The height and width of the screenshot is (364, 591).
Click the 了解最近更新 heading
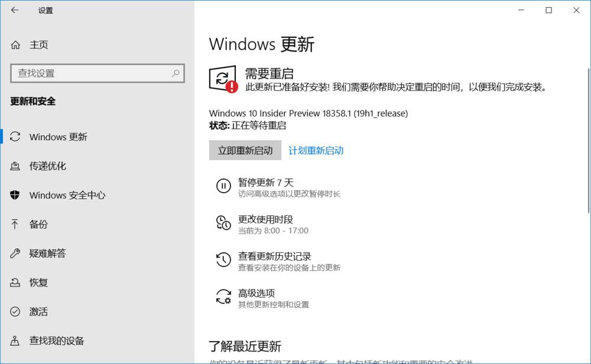pyautogui.click(x=245, y=346)
